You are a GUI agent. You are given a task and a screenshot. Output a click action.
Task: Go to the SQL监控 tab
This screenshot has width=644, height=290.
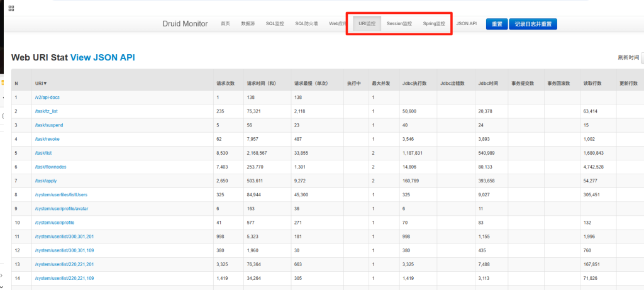coord(275,24)
